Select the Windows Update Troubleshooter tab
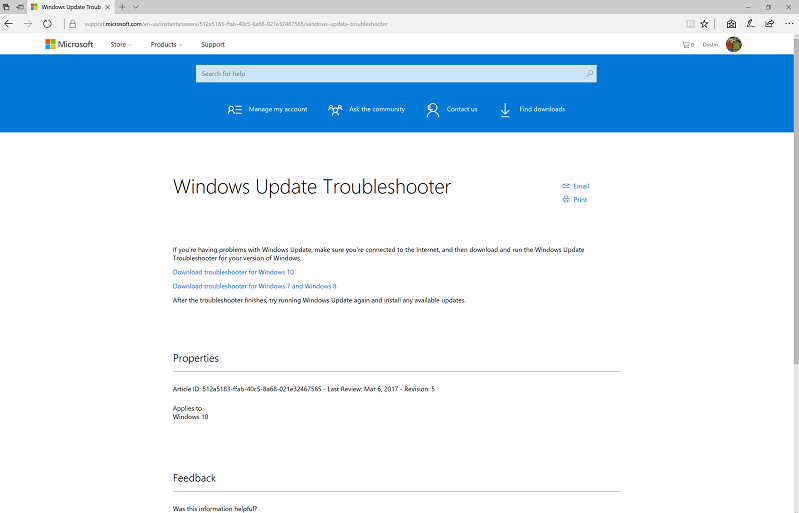This screenshot has width=799, height=513. [65, 7]
